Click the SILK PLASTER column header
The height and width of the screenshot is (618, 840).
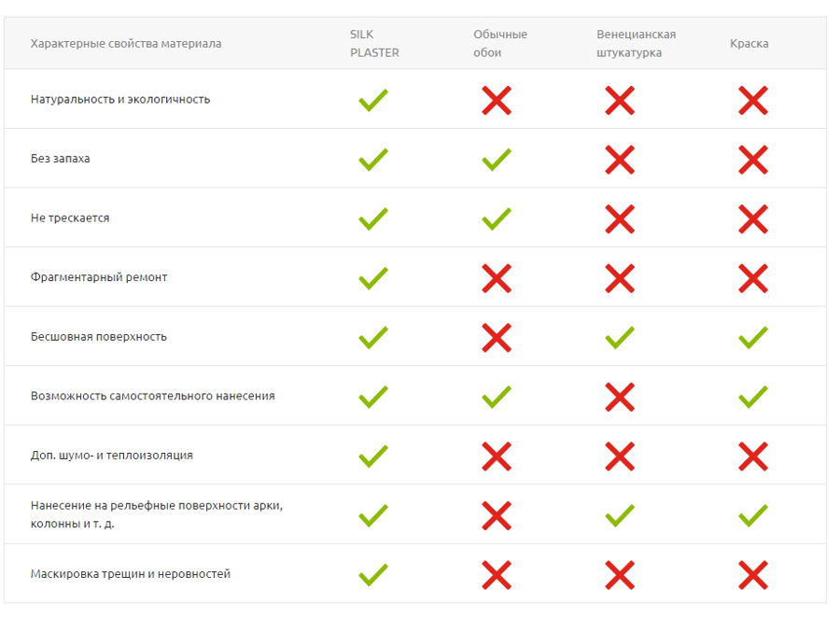[374, 44]
